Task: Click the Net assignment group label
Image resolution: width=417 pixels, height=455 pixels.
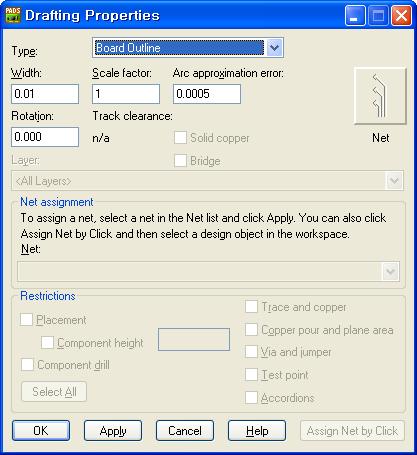Action: 57,202
